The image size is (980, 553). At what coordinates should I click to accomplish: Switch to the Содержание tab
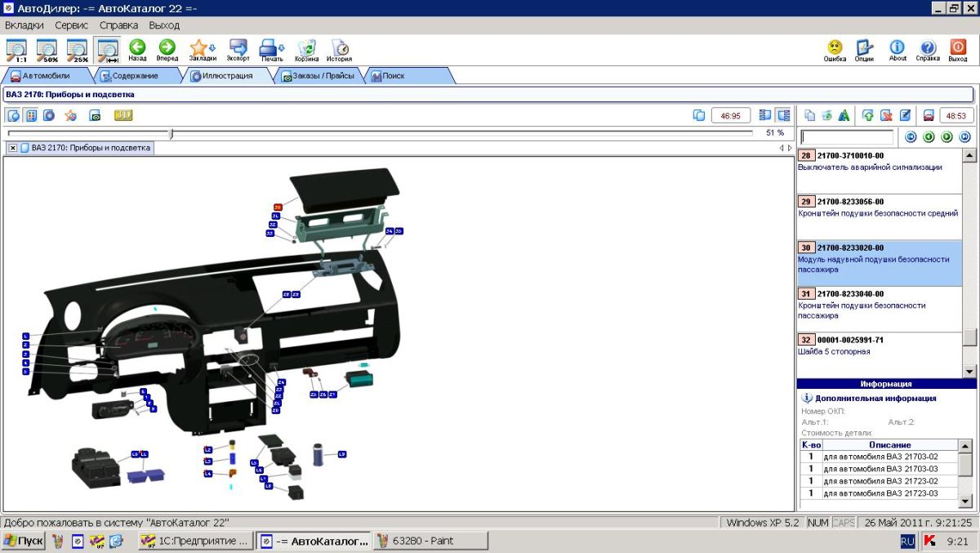(136, 76)
